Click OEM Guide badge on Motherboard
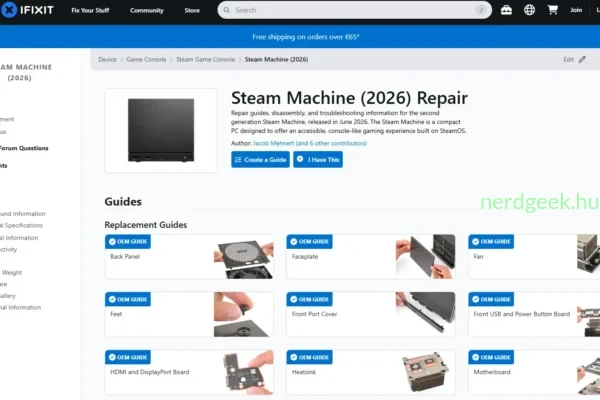 491,357
